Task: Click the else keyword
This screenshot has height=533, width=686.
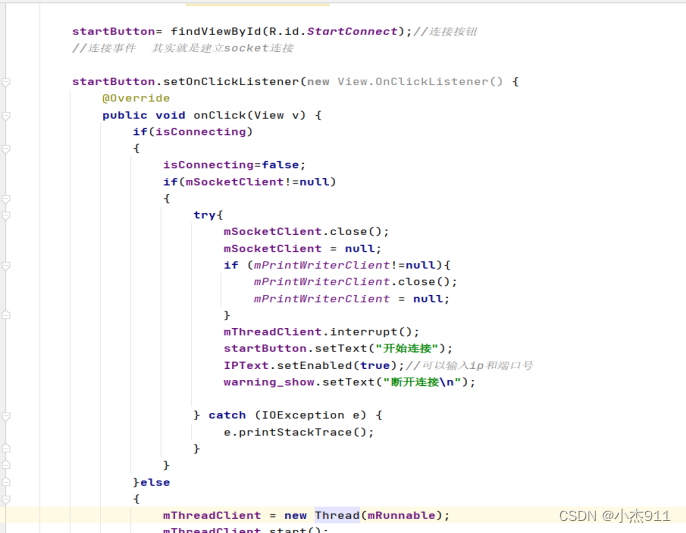Action: pos(155,482)
